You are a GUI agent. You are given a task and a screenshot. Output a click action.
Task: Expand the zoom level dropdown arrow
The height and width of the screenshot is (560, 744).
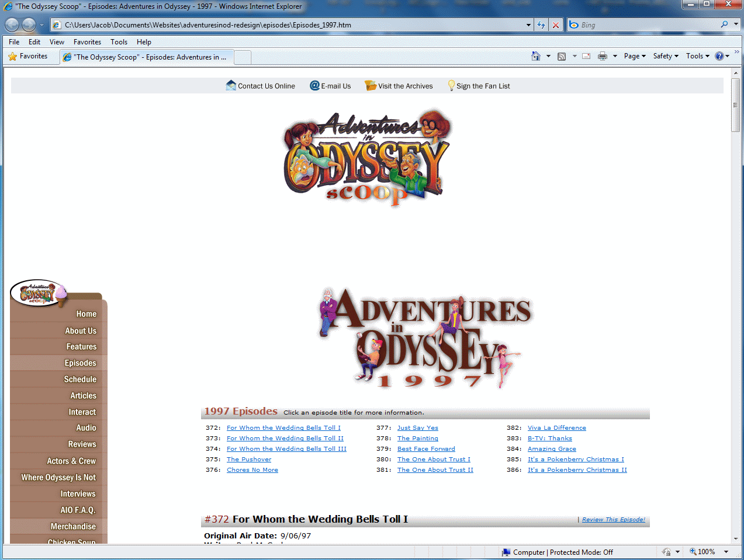coord(726,552)
